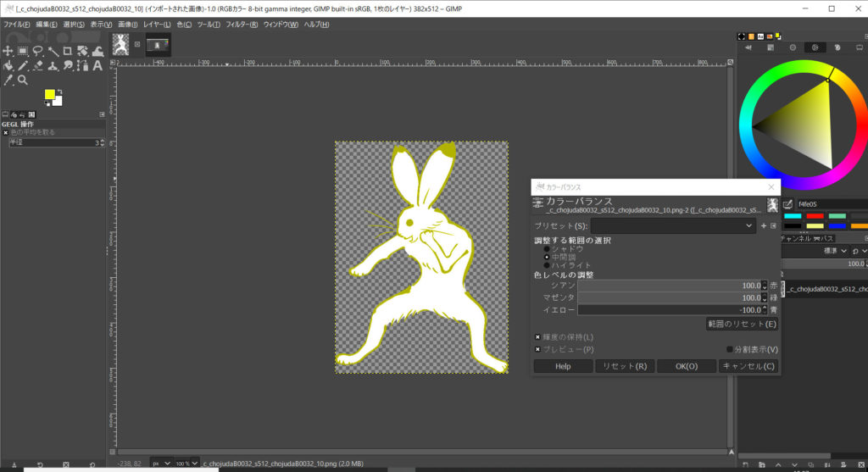Click the radius value field in GEGL options
868x472 pixels.
53,142
